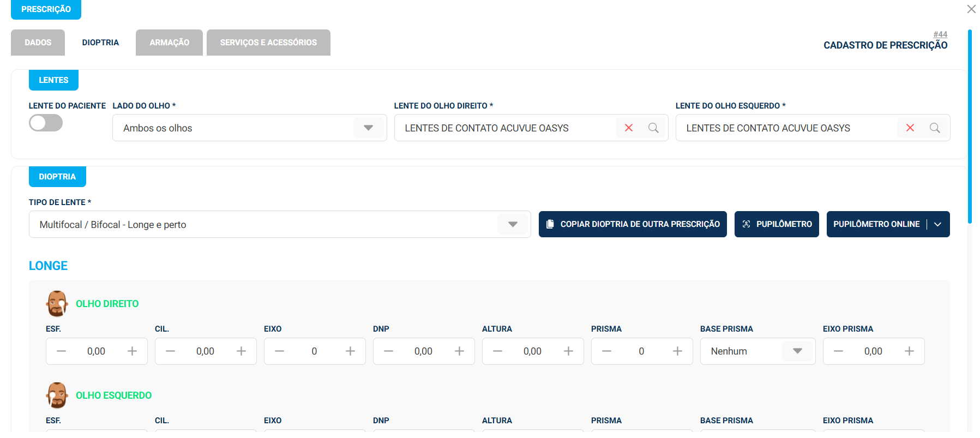Image resolution: width=980 pixels, height=438 pixels.
Task: Open the Base Prisma dropdown
Action: coord(757,351)
